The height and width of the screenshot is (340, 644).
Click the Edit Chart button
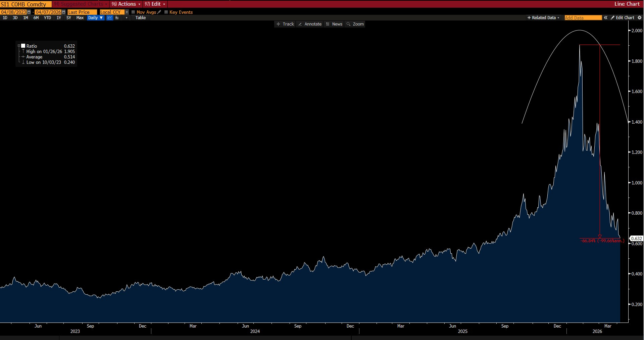pyautogui.click(x=623, y=18)
